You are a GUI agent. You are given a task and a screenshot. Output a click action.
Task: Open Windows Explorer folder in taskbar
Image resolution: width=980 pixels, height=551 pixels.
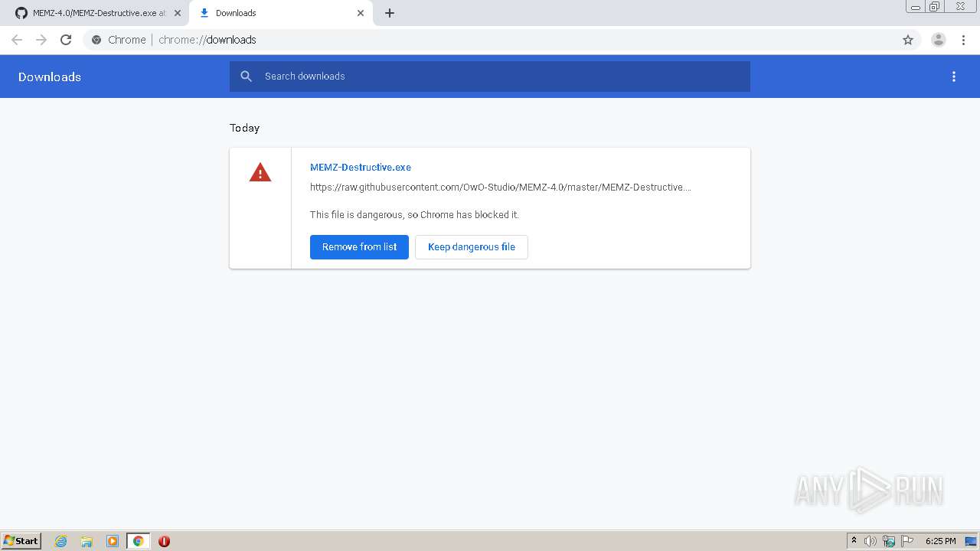coord(87,541)
